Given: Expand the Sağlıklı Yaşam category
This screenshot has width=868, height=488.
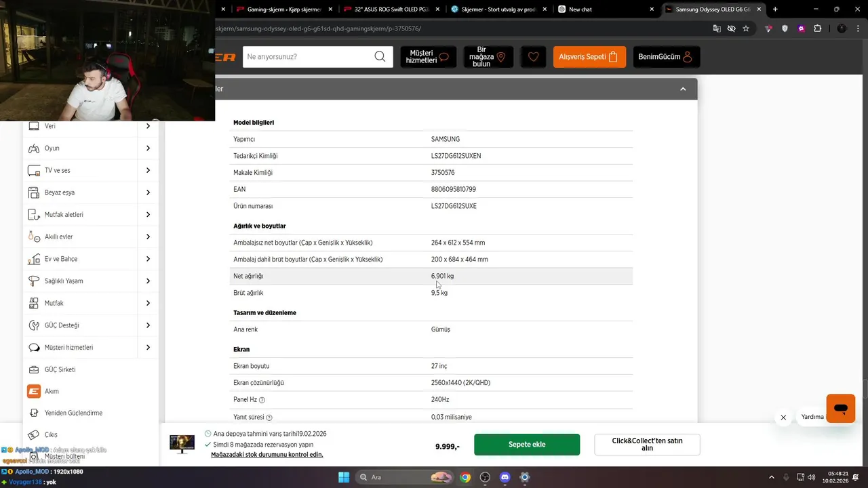Looking at the screenshot, I should (x=148, y=281).
